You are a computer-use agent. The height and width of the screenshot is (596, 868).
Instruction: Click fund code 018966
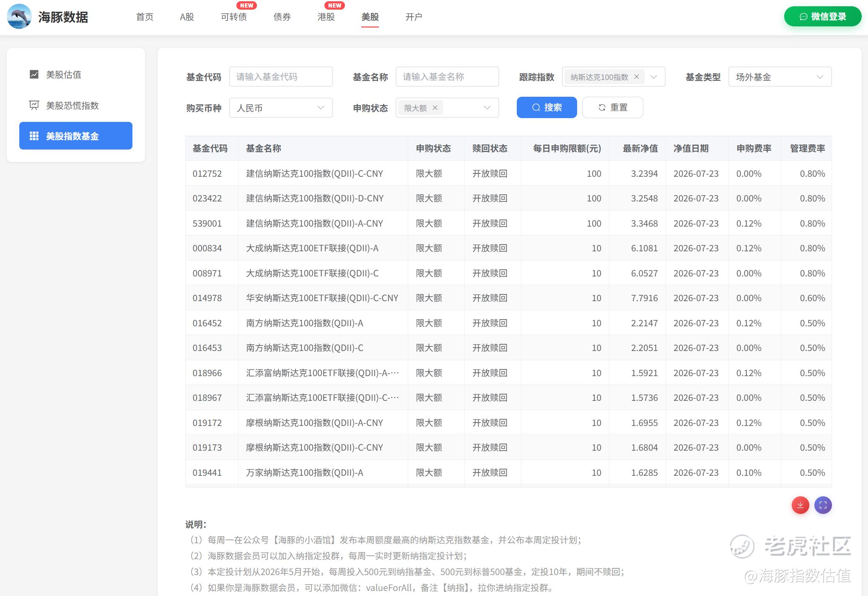207,373
